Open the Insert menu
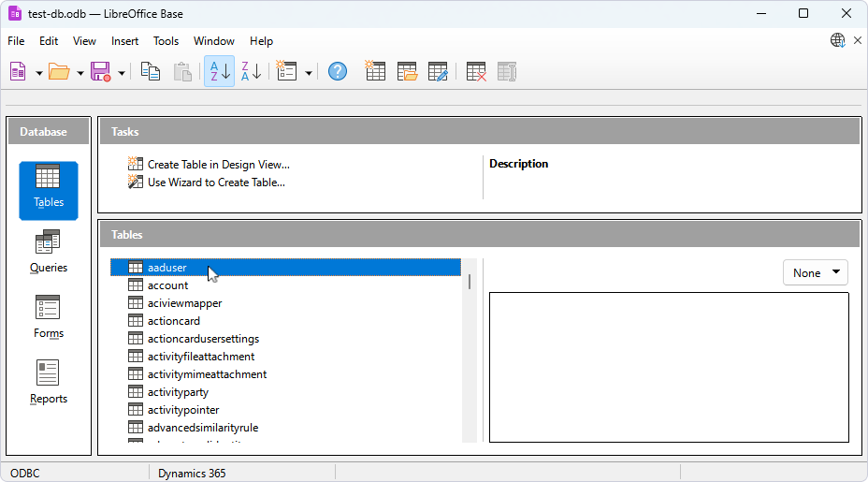The image size is (868, 482). [x=124, y=41]
